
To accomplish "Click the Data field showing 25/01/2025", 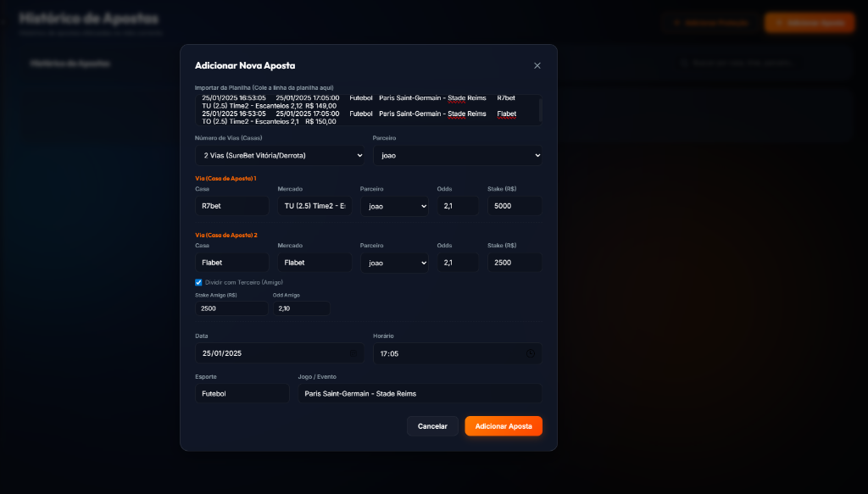I will [280, 353].
